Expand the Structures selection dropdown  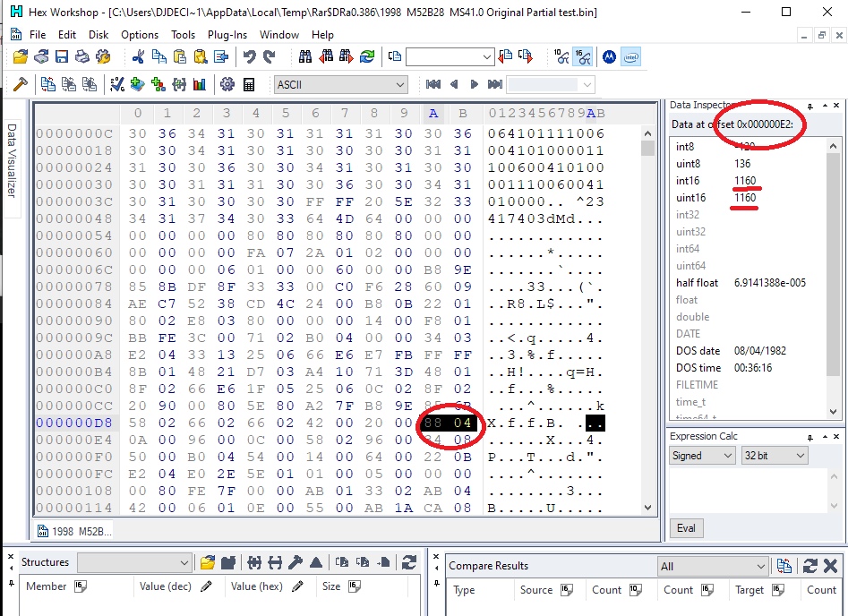click(x=134, y=562)
